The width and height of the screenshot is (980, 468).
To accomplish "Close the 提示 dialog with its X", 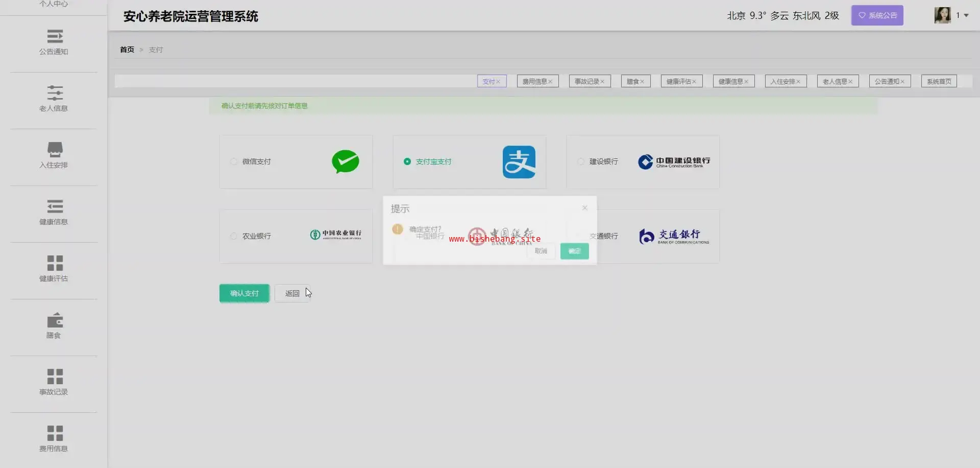I will click(x=585, y=208).
